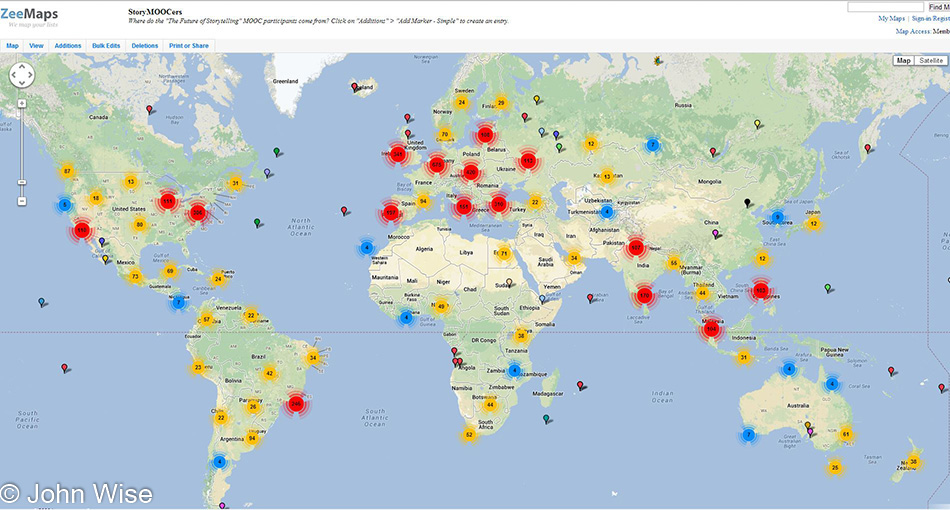Click the red 341 cluster over Ireland
The image size is (950, 510).
pyautogui.click(x=397, y=154)
